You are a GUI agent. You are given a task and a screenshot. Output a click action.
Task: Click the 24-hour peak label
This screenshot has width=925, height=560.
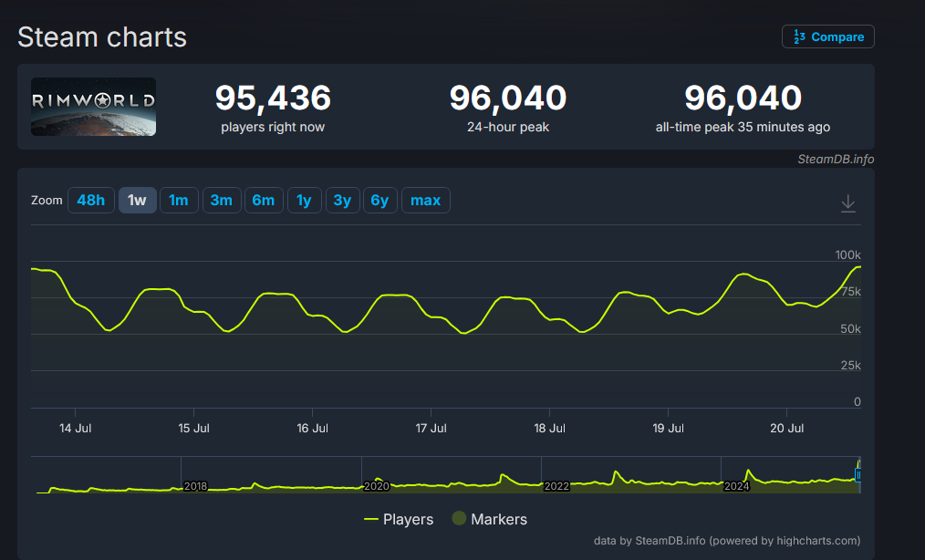(x=508, y=127)
